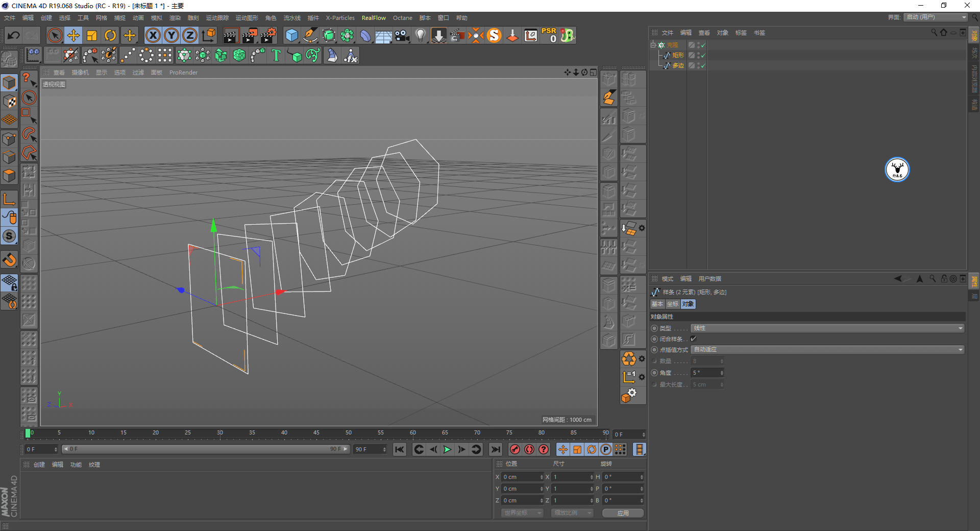Click the fx icon in second toolbar
The height and width of the screenshot is (531, 980).
point(351,55)
